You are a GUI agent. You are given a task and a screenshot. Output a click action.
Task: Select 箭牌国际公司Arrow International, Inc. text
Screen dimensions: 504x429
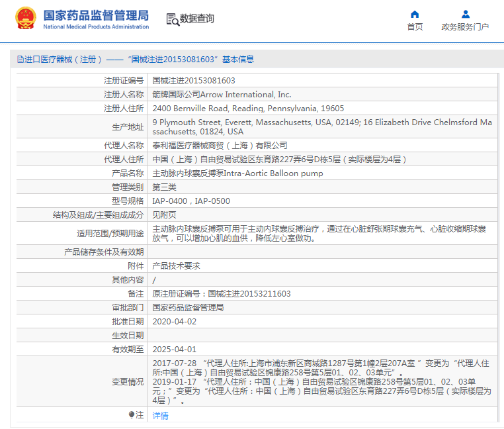[222, 95]
